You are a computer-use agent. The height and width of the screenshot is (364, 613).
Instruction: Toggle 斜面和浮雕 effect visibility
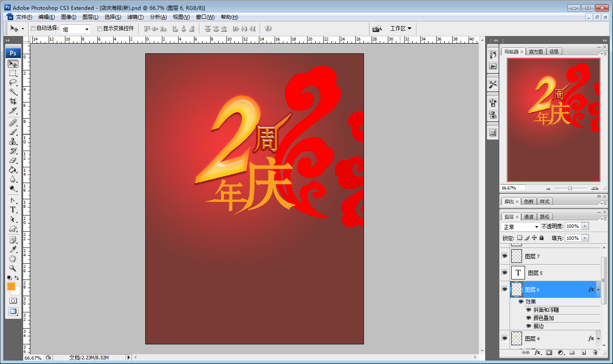click(x=529, y=310)
